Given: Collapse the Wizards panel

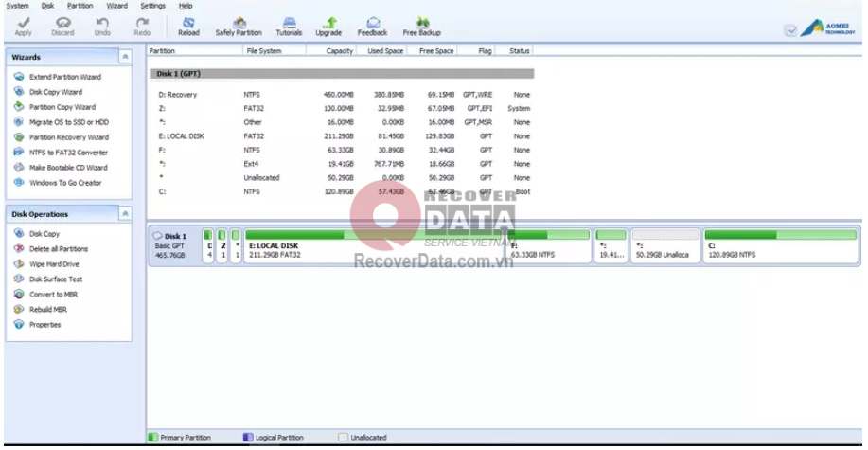Looking at the screenshot, I should point(125,57).
